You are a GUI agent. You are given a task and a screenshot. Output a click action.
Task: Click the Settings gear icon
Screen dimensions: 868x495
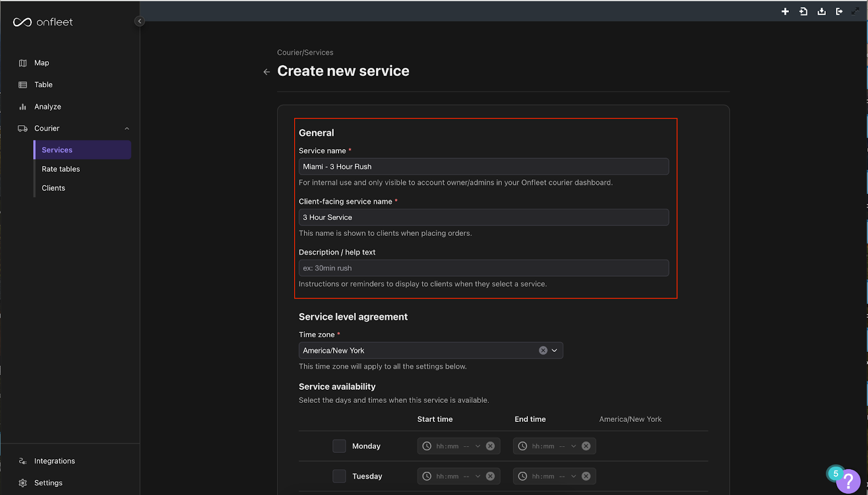pyautogui.click(x=23, y=483)
